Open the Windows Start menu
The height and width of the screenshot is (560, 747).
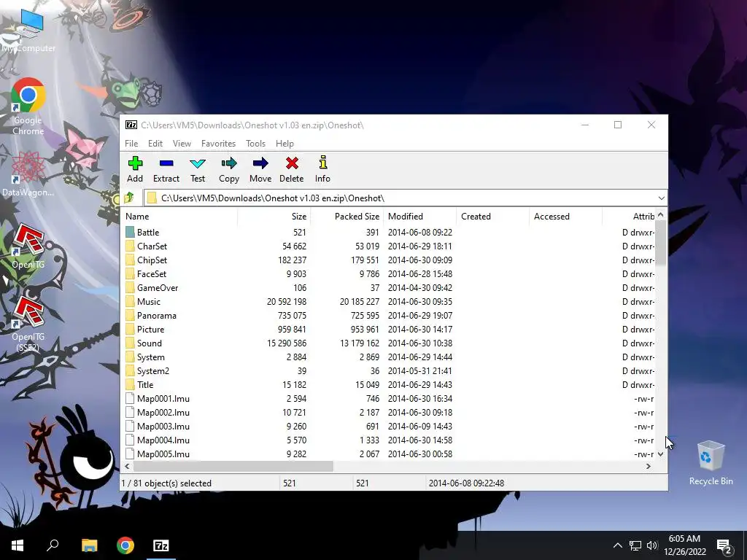(18, 545)
